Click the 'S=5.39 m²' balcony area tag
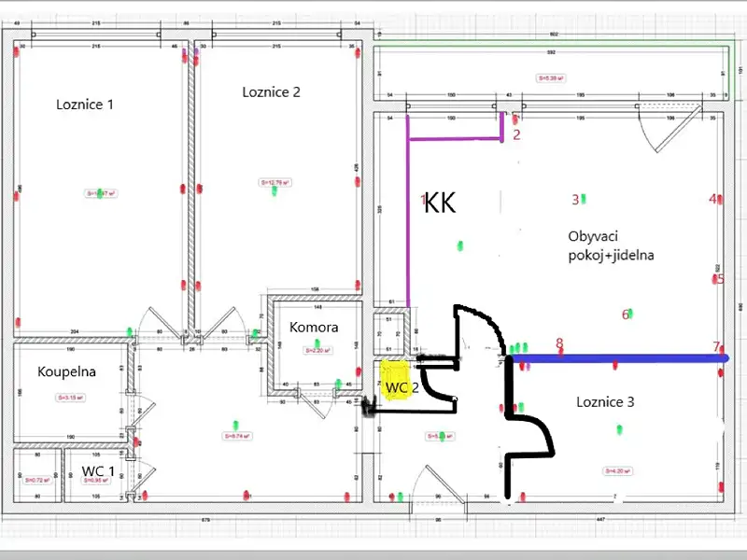The height and width of the screenshot is (560, 747). (551, 78)
